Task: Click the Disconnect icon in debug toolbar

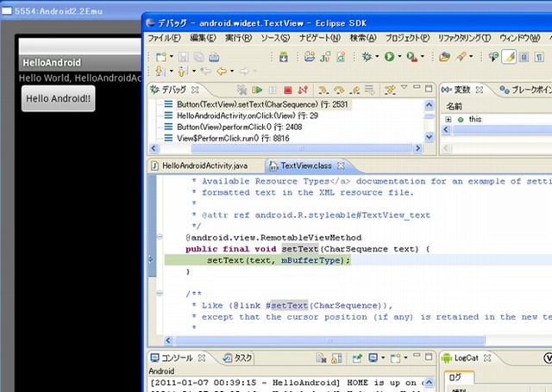Action: [301, 90]
